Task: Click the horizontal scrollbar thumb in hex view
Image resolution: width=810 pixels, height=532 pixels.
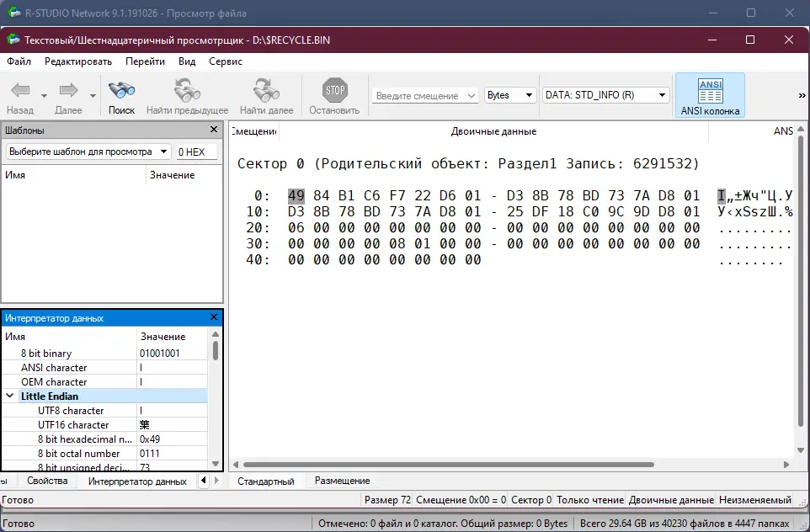Action: (449, 465)
